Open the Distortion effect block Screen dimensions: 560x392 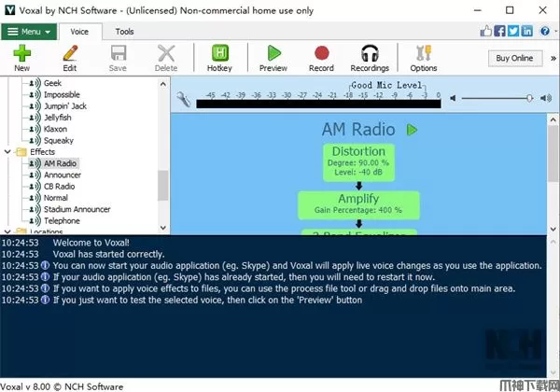[x=359, y=162]
